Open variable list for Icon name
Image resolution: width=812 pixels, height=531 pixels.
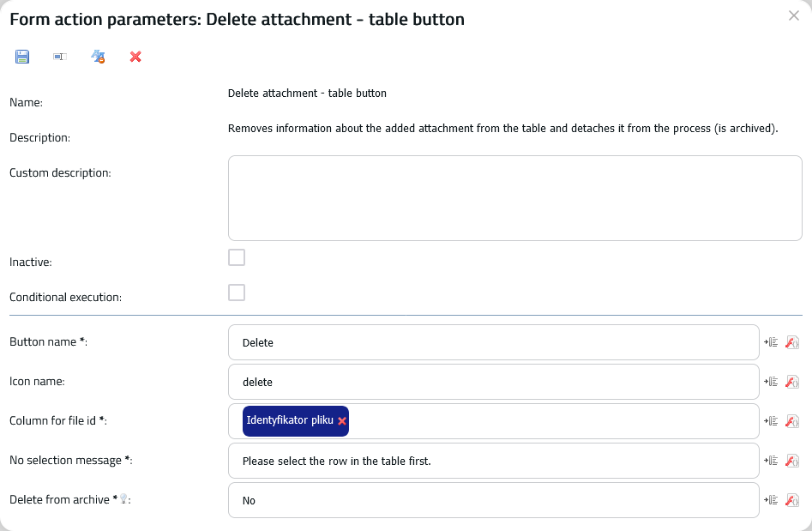[x=771, y=381]
